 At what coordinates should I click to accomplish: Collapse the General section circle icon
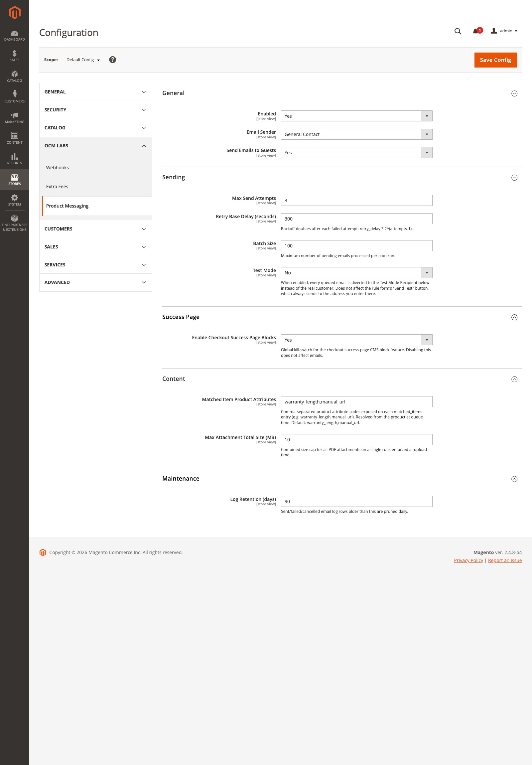pos(514,93)
